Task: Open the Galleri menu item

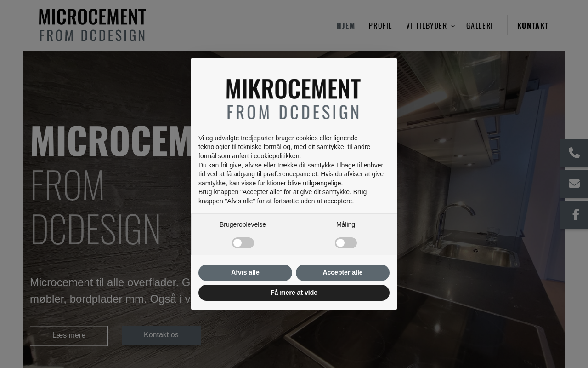Action: [x=480, y=25]
